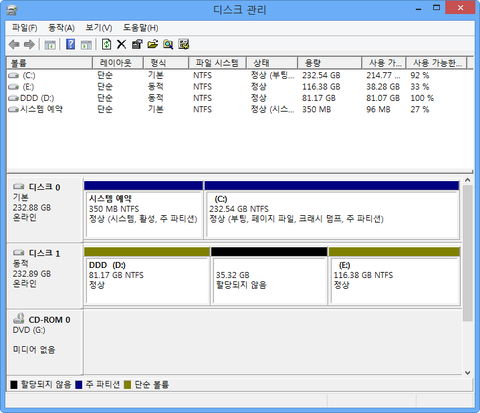Open the 파일(F) menu

click(24, 28)
